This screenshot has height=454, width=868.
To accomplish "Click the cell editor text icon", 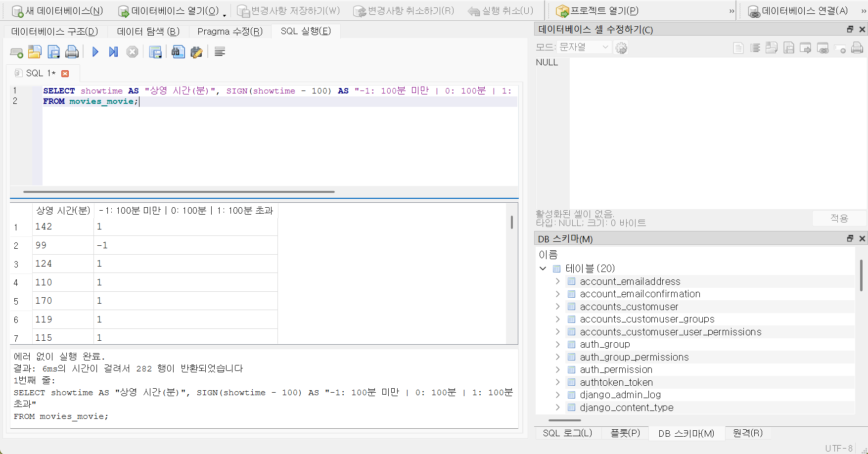I will tap(738, 48).
